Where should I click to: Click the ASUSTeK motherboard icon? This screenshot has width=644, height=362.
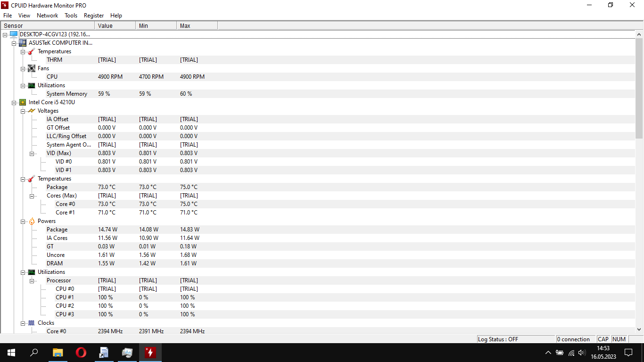click(x=23, y=43)
